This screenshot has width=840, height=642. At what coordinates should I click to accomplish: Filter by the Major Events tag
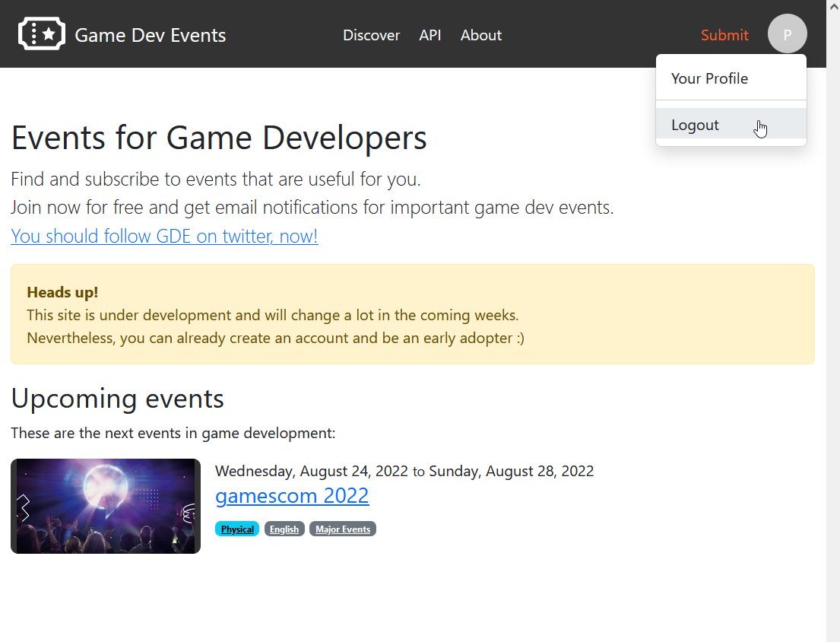pos(343,529)
